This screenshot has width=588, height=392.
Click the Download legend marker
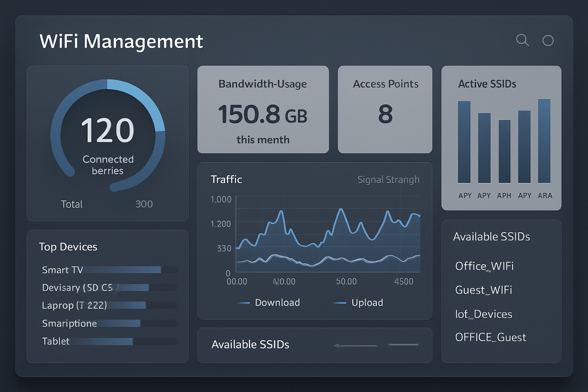(x=244, y=302)
